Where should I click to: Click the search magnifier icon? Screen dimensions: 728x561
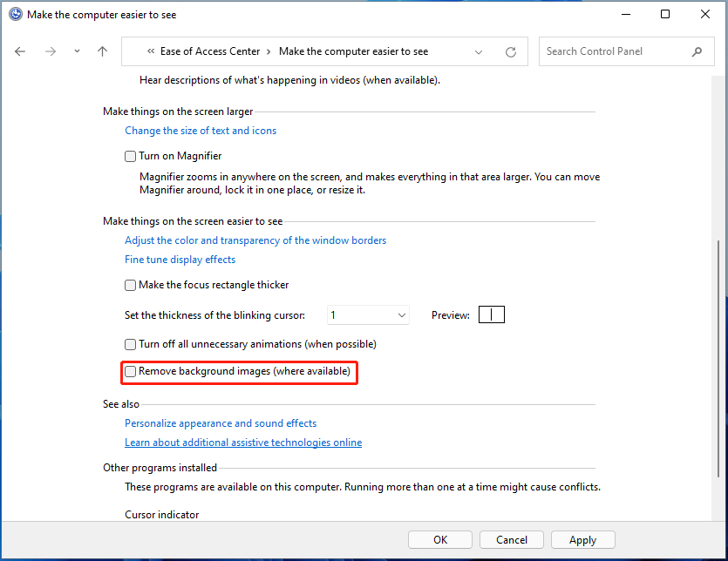(696, 51)
